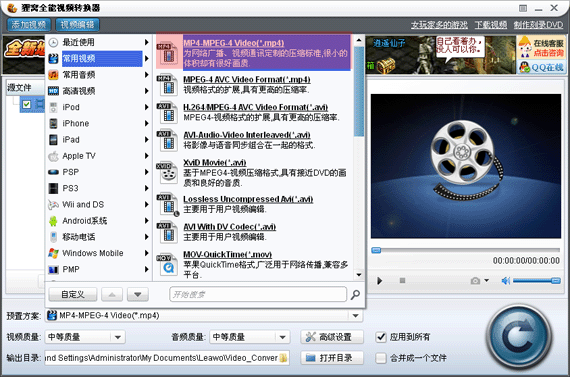Image resolution: width=570 pixels, height=377 pixels.
Task: Click the XviD Movie format icon
Action: pos(167,173)
